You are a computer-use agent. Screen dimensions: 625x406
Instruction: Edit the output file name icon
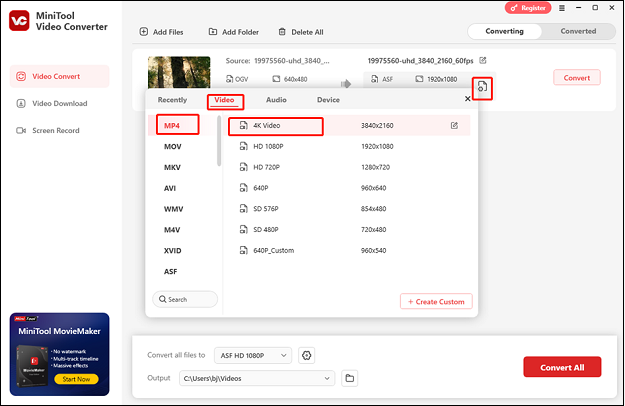click(483, 61)
